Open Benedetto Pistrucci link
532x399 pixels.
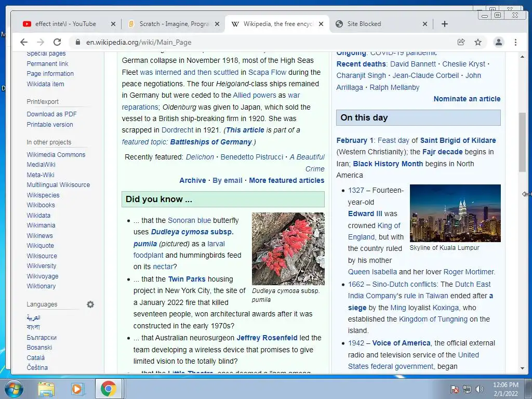pyautogui.click(x=252, y=157)
